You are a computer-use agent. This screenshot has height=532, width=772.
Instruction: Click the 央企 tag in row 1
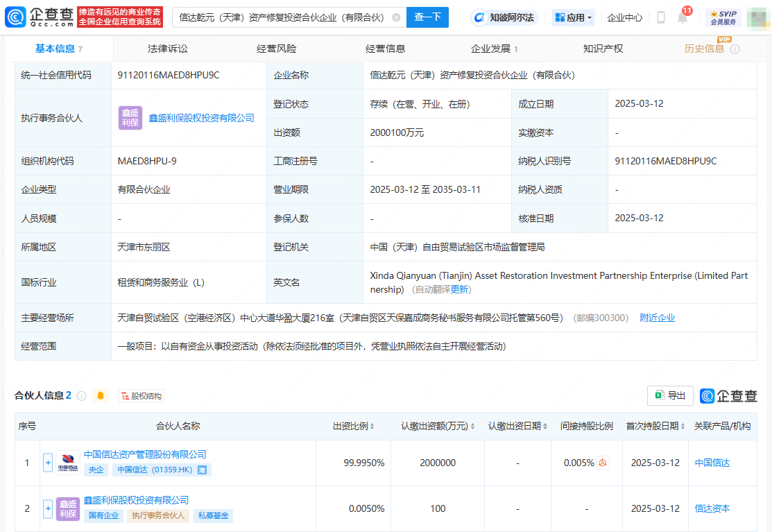tap(96, 470)
